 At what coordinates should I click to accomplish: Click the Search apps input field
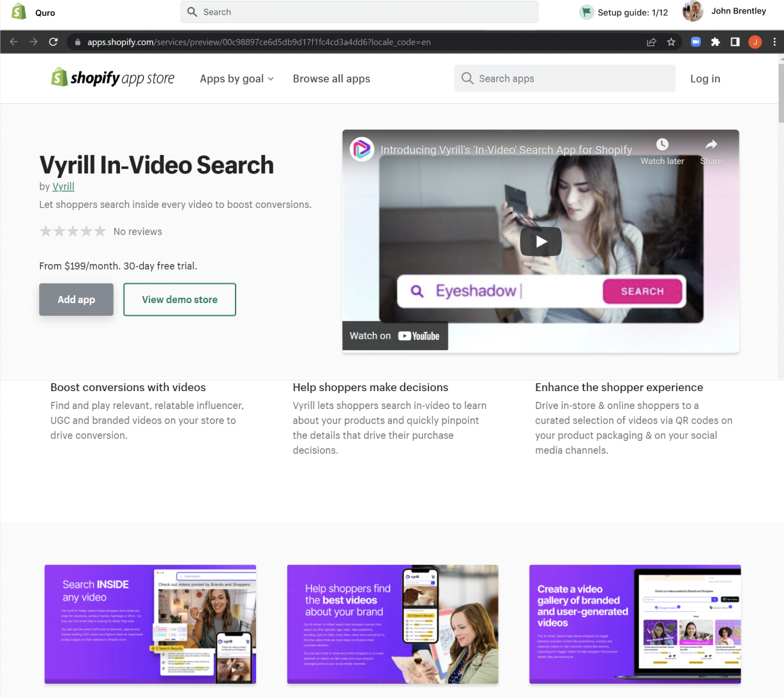coord(565,78)
